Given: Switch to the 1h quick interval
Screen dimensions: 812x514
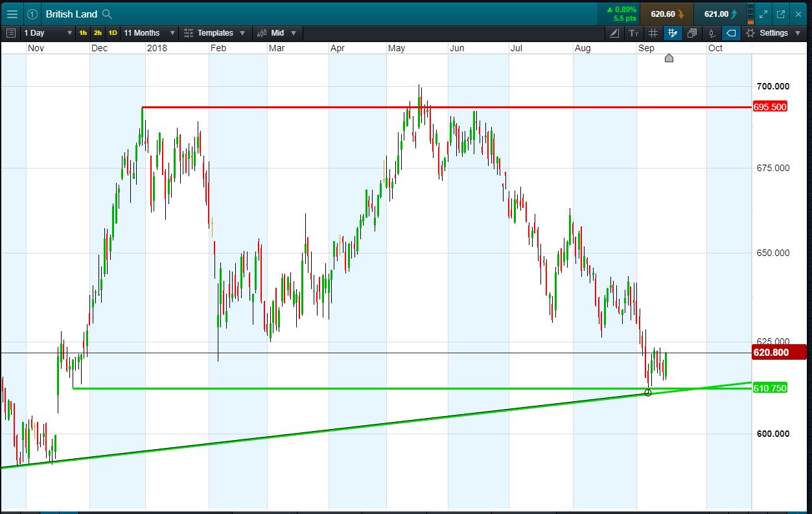Looking at the screenshot, I should (x=83, y=33).
